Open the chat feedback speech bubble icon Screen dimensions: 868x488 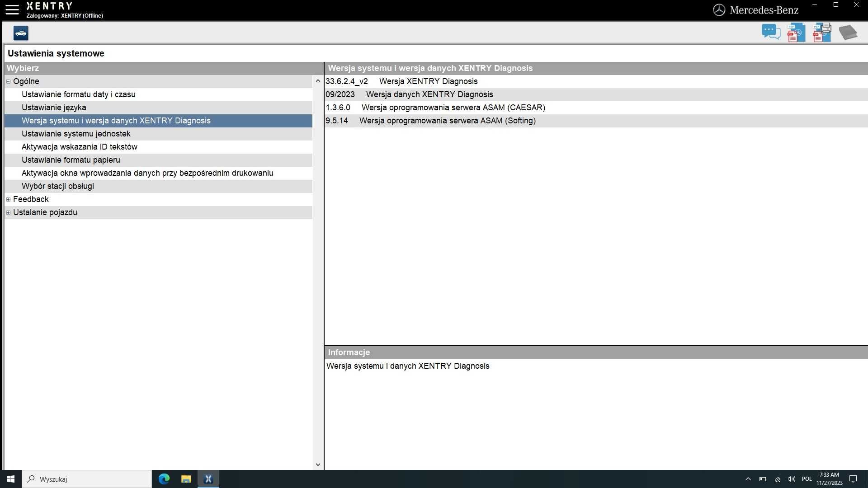[x=771, y=33]
